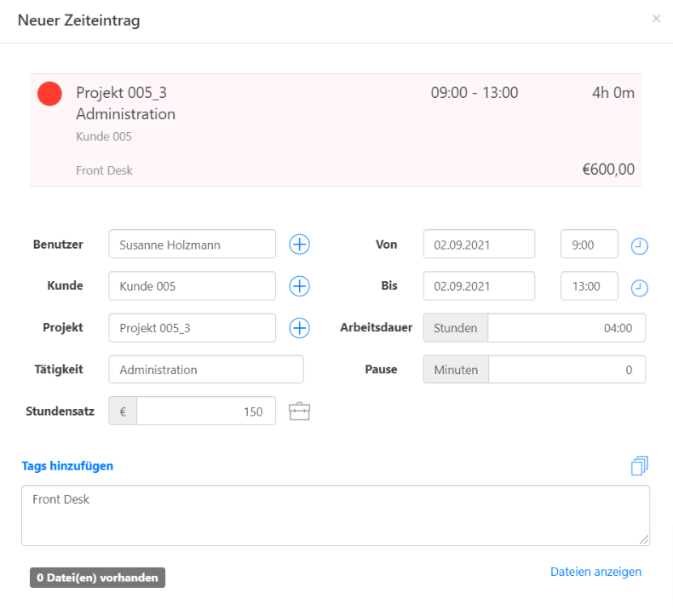The width and height of the screenshot is (673, 616).
Task: Add new customer via Kunde plus icon
Action: (x=300, y=286)
